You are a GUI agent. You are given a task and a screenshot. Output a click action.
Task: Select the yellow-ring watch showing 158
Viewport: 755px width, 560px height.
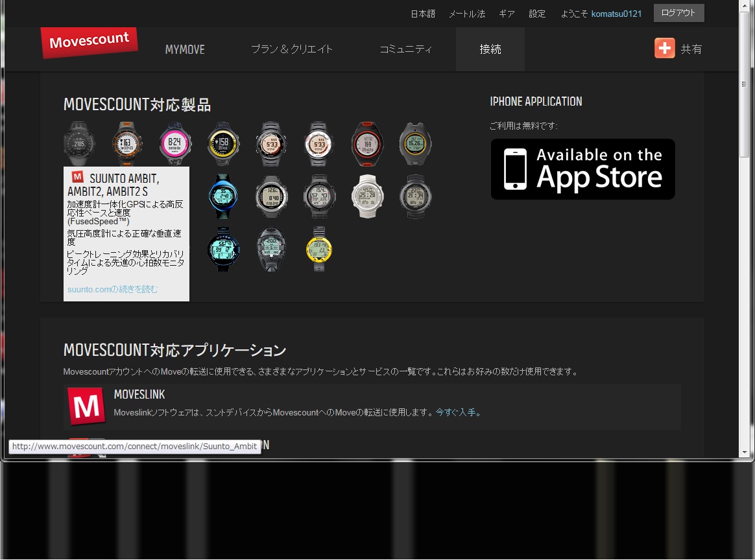(x=223, y=143)
